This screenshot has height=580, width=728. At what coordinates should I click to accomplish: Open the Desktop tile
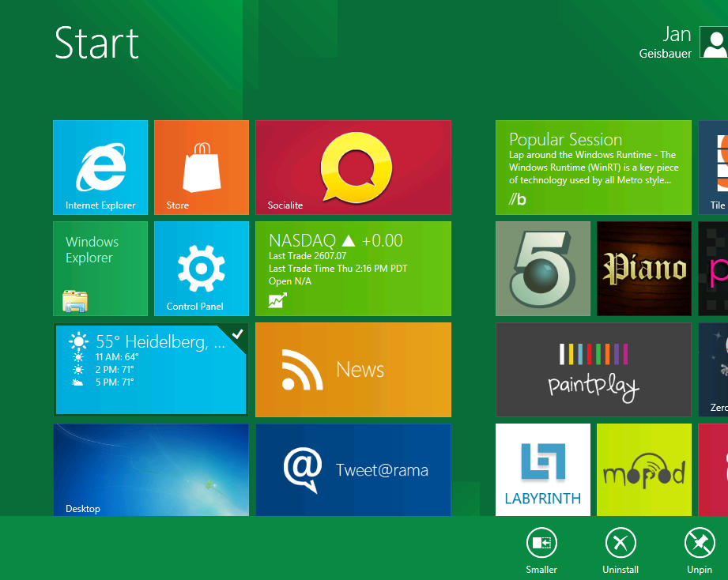coord(151,469)
